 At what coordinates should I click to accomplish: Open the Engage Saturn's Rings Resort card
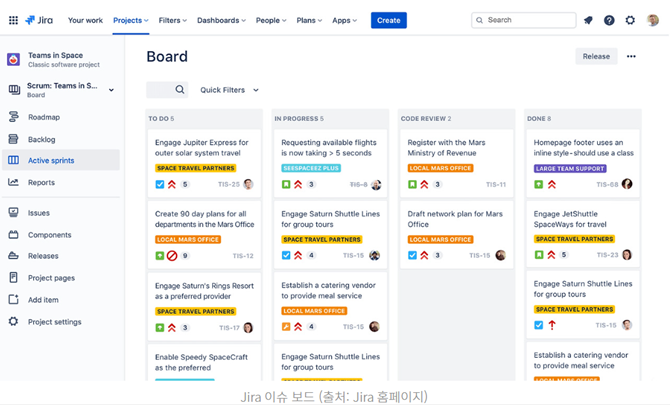(x=204, y=306)
